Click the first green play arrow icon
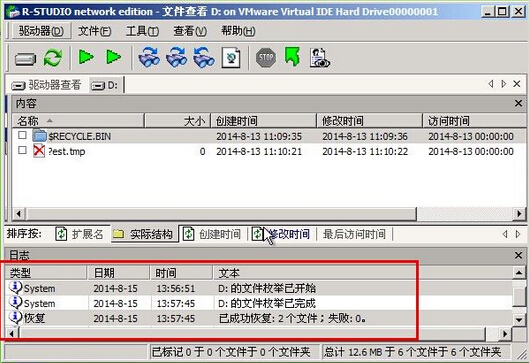Image resolution: width=529 pixels, height=363 pixels. (x=86, y=57)
